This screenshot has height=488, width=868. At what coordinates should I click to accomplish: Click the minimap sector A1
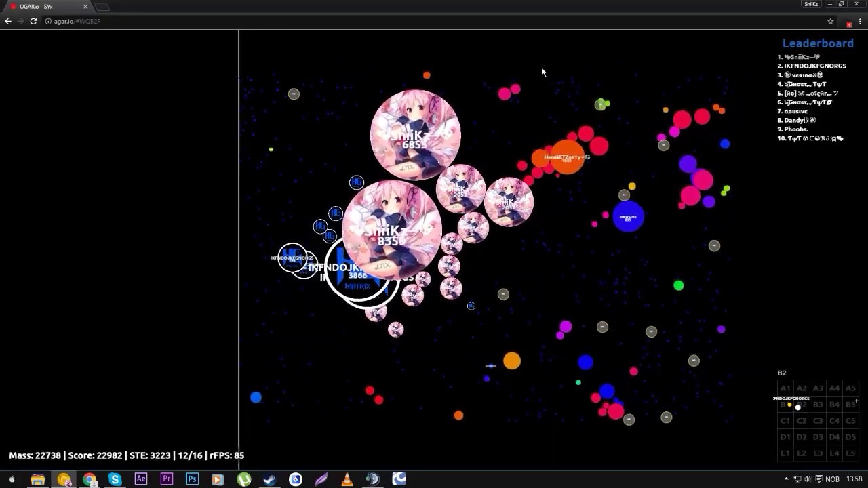point(785,388)
